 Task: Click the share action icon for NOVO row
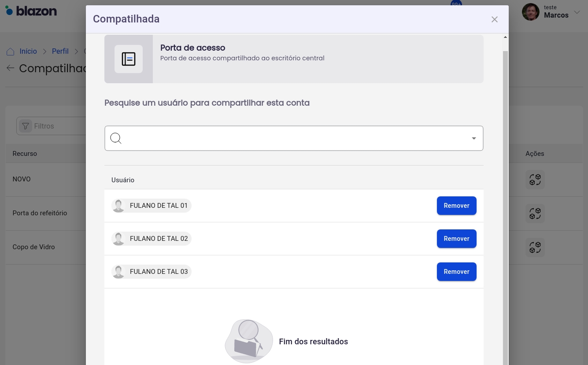[535, 180]
